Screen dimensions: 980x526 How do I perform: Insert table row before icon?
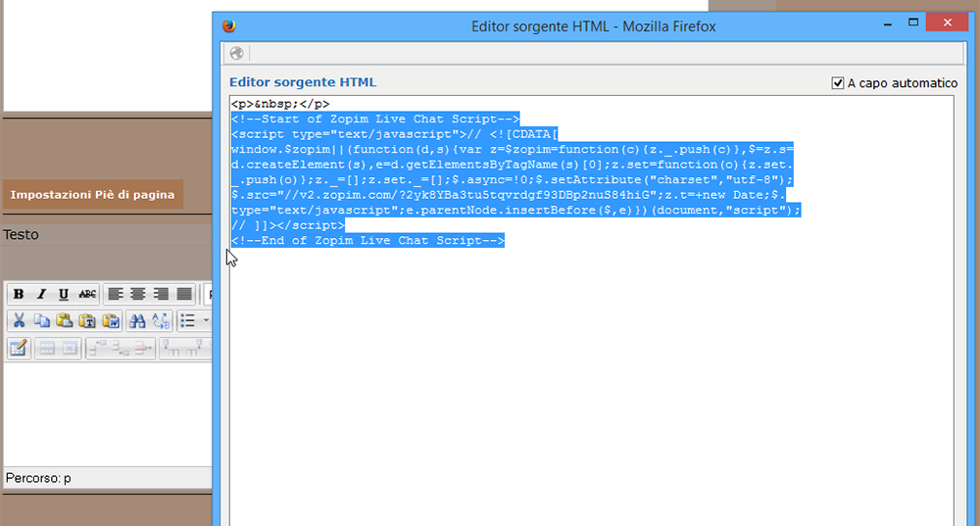[97, 348]
